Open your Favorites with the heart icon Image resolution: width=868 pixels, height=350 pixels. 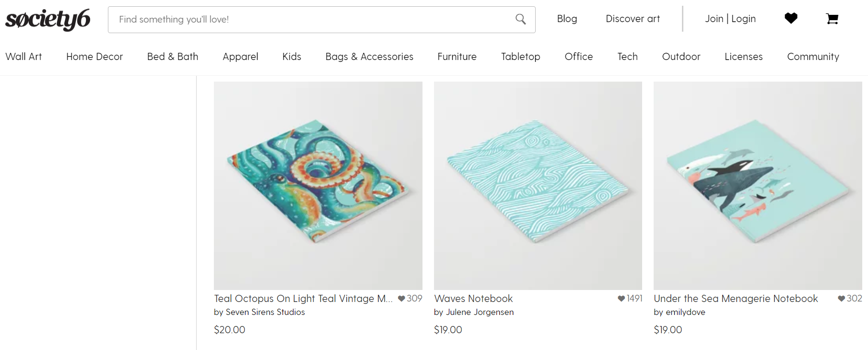click(x=791, y=18)
